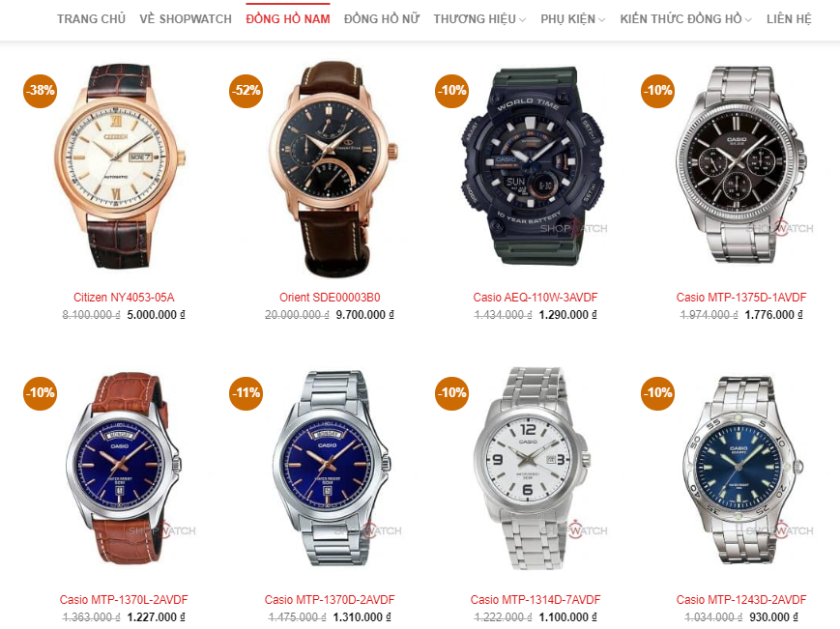
Task: Click the -38% discount badge on Citizen watch
Action: pyautogui.click(x=41, y=91)
